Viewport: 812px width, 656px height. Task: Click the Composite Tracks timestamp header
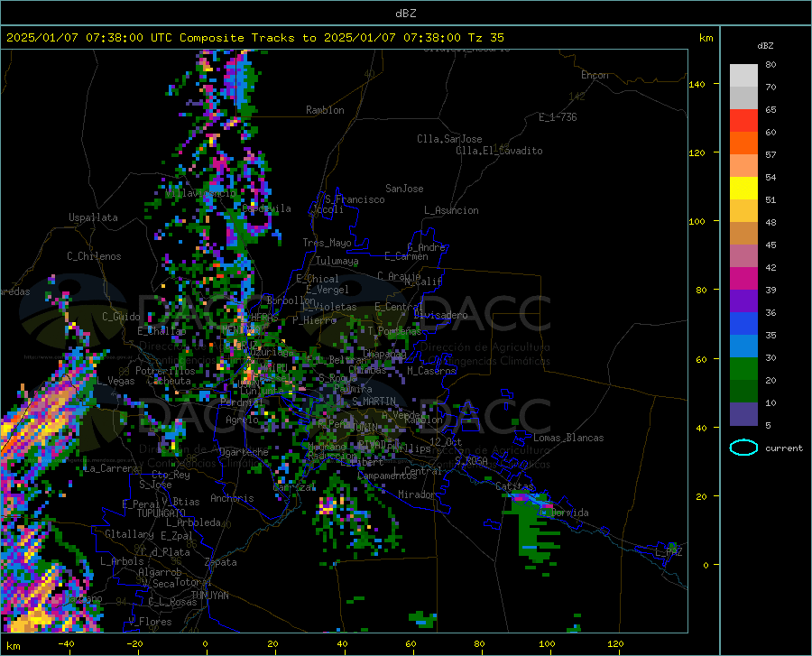pos(254,38)
